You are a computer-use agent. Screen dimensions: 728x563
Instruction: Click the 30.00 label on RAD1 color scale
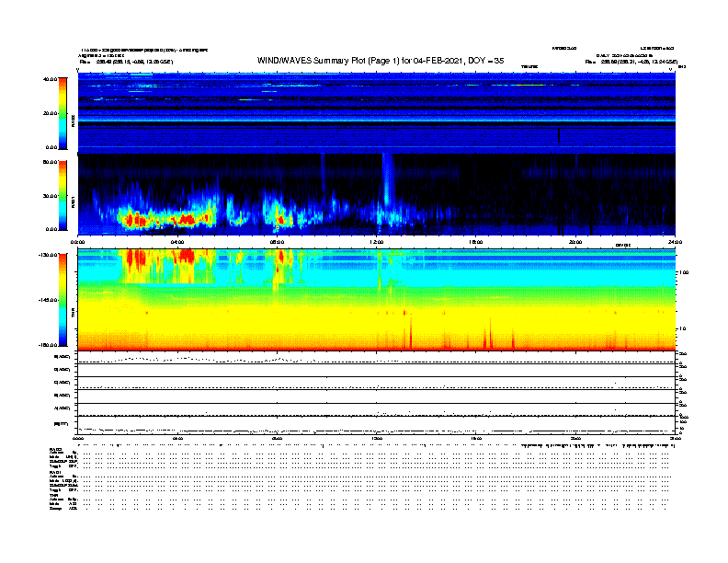pyautogui.click(x=50, y=196)
